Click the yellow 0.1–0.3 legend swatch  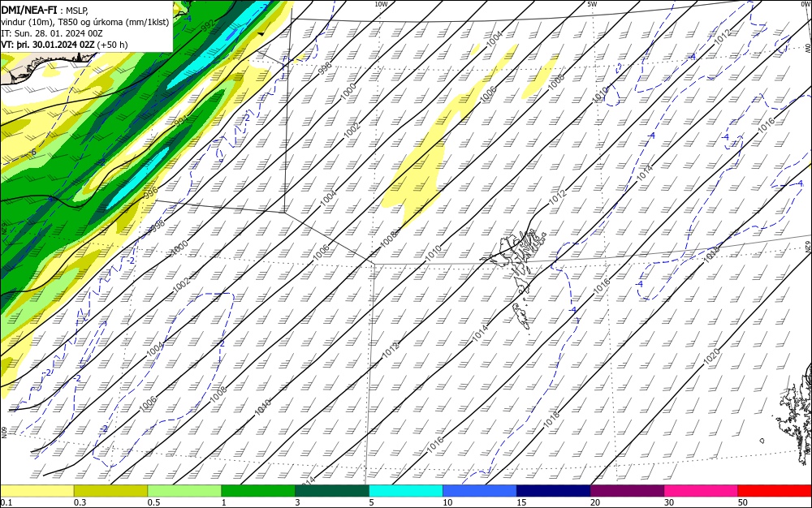pos(37,491)
